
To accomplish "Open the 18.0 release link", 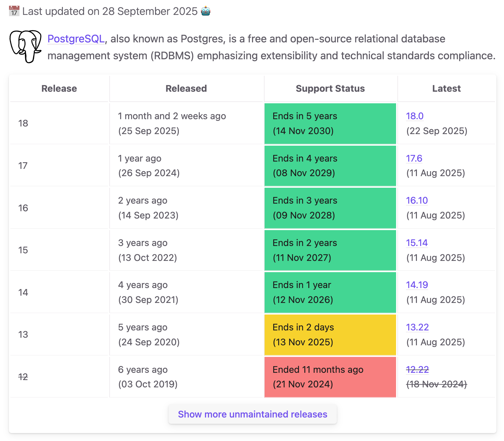I will [x=415, y=116].
